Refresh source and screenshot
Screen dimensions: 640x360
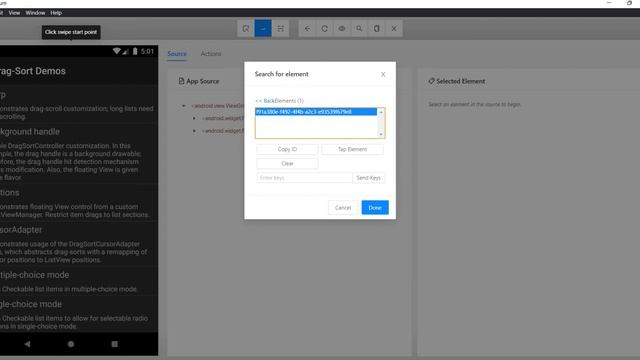[x=324, y=29]
